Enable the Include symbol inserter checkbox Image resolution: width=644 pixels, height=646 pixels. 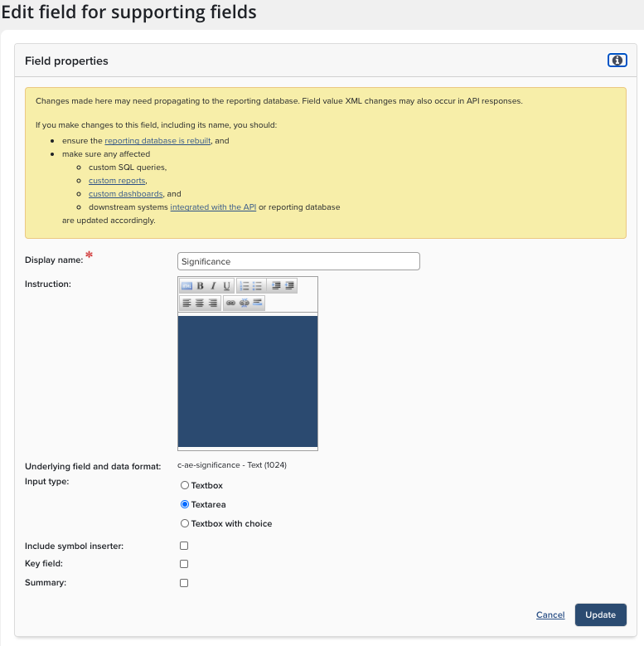pos(184,546)
